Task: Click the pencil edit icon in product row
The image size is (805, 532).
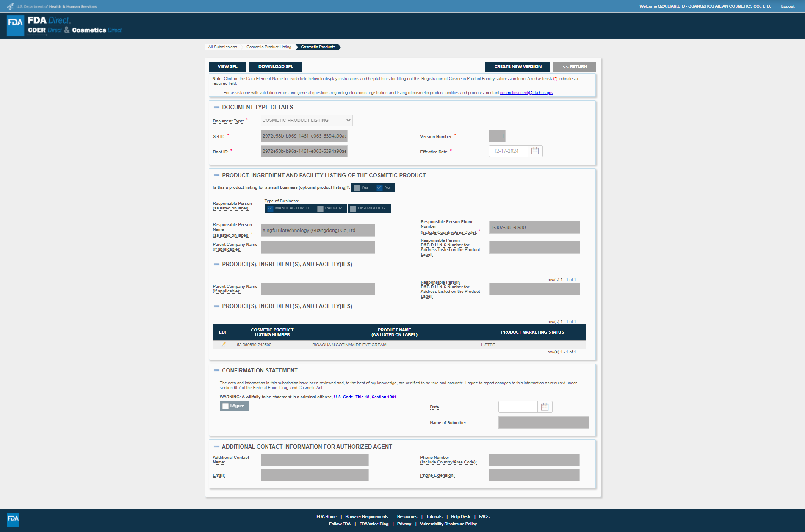Action: [x=224, y=344]
